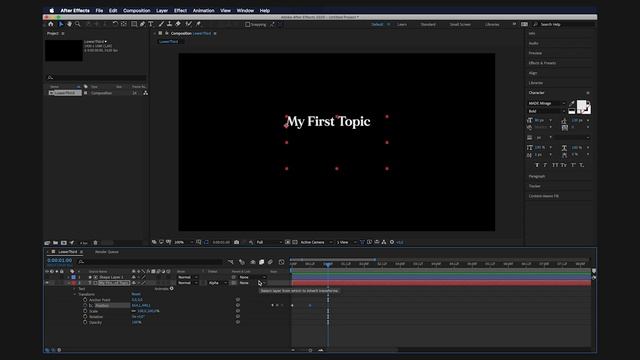
Task: Toggle frame blending switch in timeline
Action: pos(262,262)
